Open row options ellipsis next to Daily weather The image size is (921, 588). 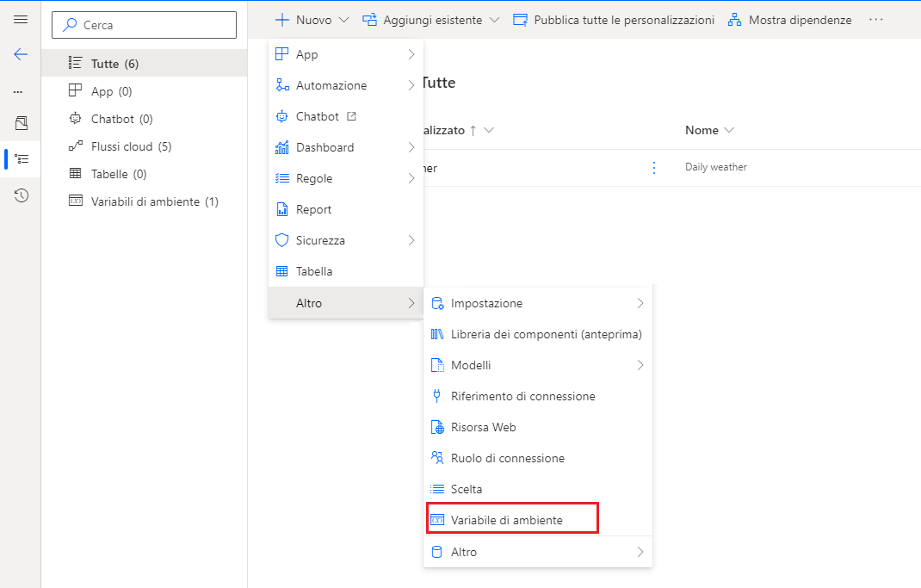coord(653,168)
